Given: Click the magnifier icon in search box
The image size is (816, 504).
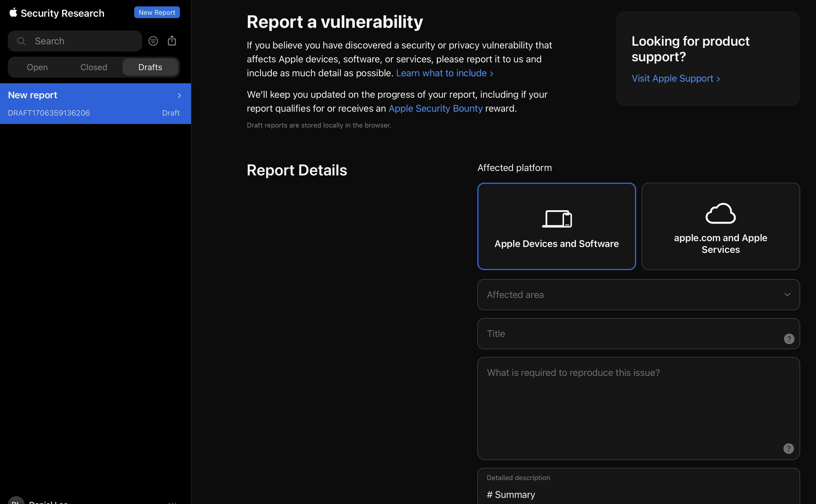Looking at the screenshot, I should click(21, 41).
